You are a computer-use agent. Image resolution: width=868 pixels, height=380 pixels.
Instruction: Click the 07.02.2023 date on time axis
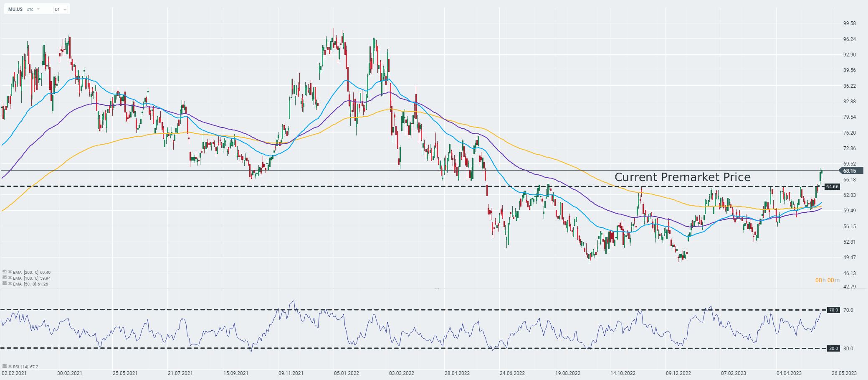pyautogui.click(x=734, y=373)
